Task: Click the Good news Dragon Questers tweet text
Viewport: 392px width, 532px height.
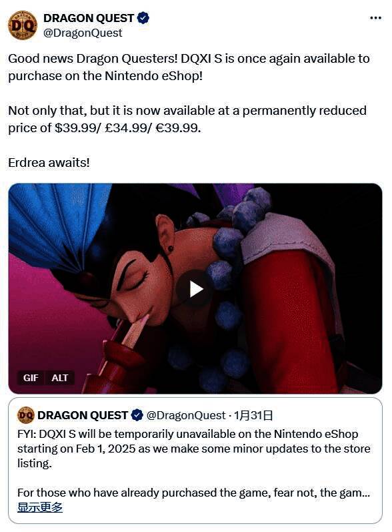Action: 189,67
